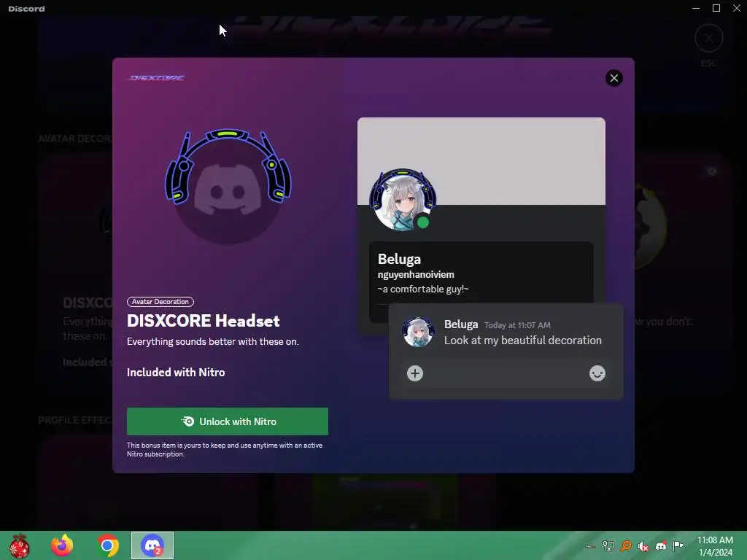Click the green online status indicator
Screen dimensions: 747x560
[x=423, y=222]
